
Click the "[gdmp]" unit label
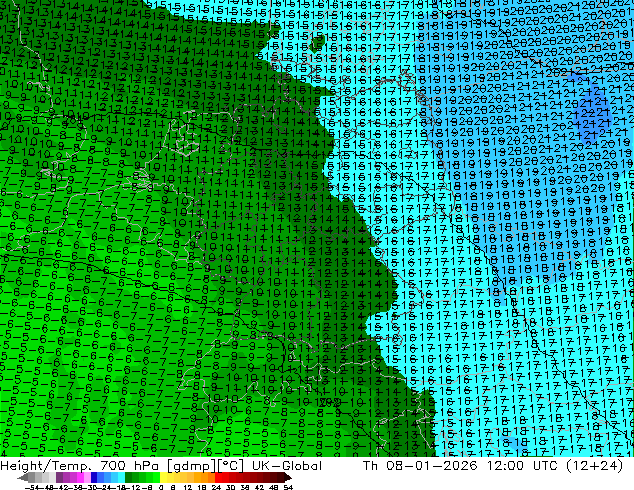tap(192, 466)
